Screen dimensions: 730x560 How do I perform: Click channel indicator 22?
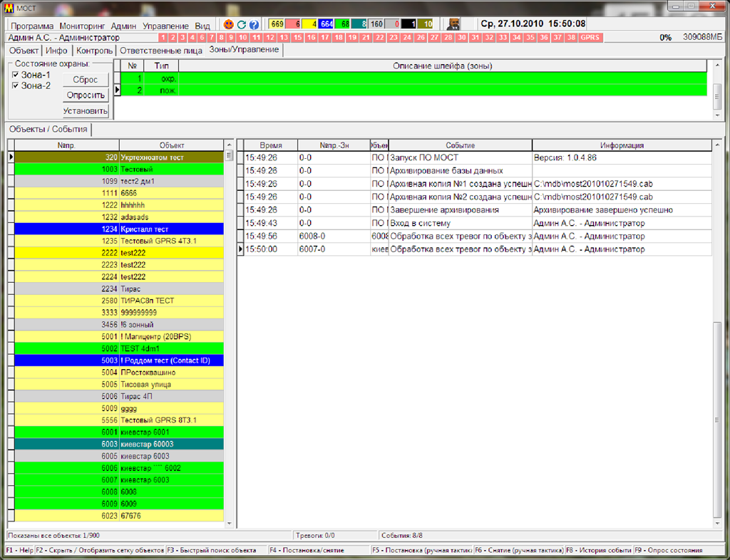pyautogui.click(x=380, y=38)
